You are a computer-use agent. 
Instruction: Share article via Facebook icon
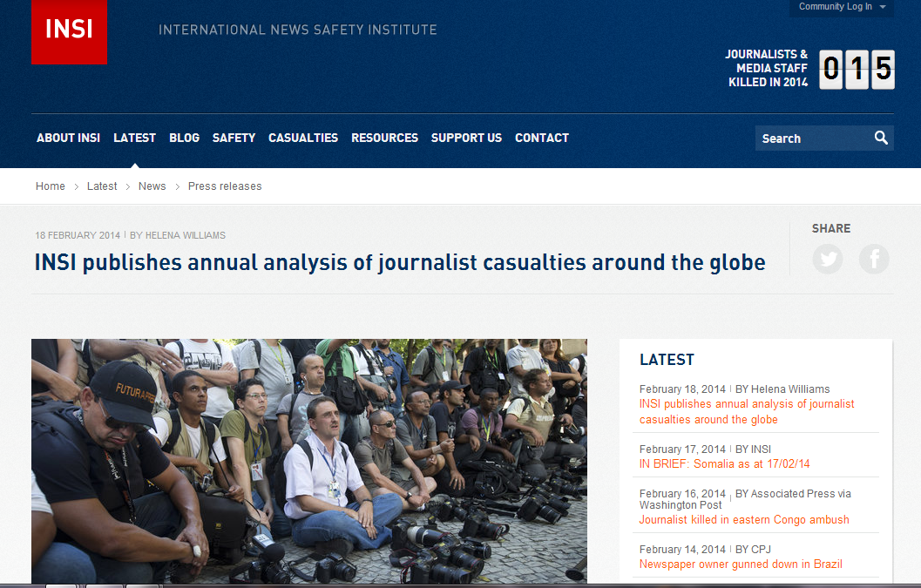[874, 259]
